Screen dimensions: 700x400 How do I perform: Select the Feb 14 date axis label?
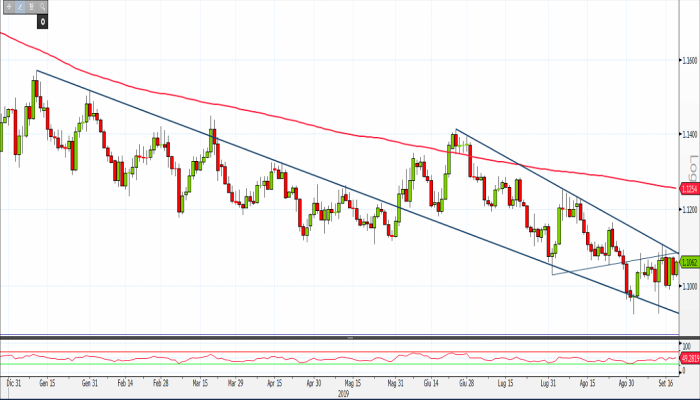tap(125, 383)
